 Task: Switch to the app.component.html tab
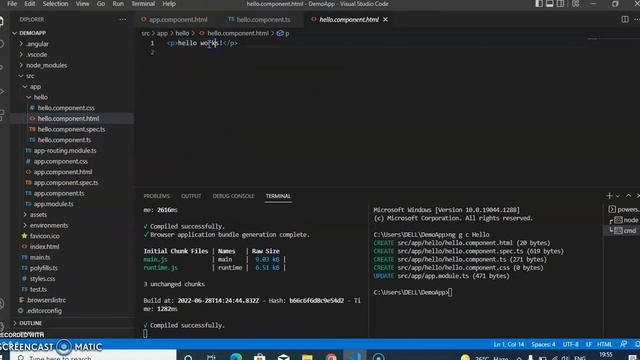(174, 20)
